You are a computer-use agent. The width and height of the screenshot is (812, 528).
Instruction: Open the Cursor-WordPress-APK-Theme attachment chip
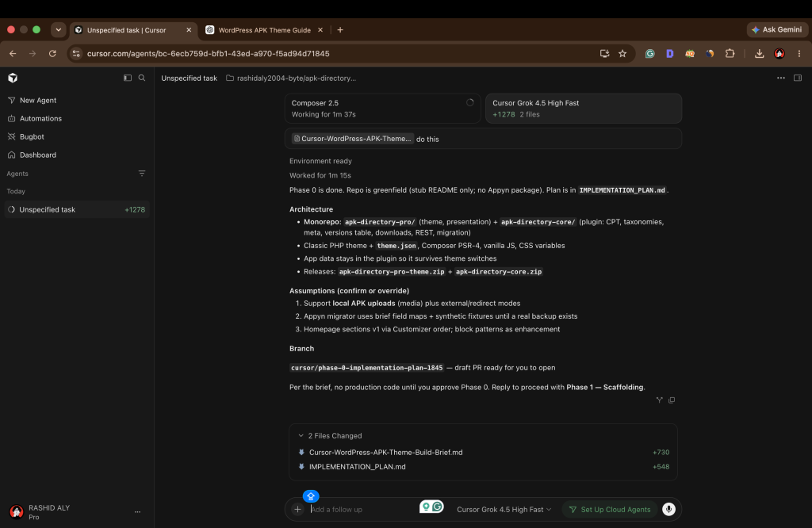(353, 139)
